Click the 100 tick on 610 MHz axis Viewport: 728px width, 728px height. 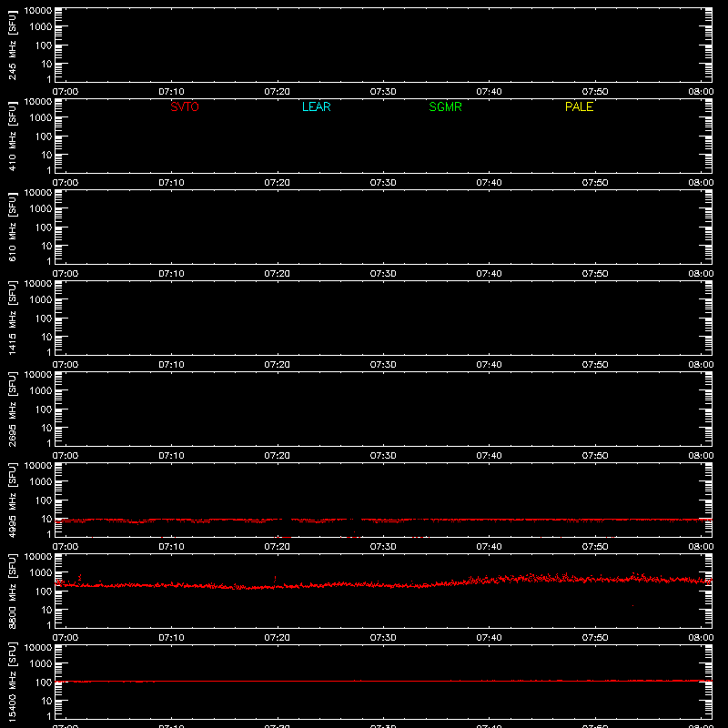(44, 227)
